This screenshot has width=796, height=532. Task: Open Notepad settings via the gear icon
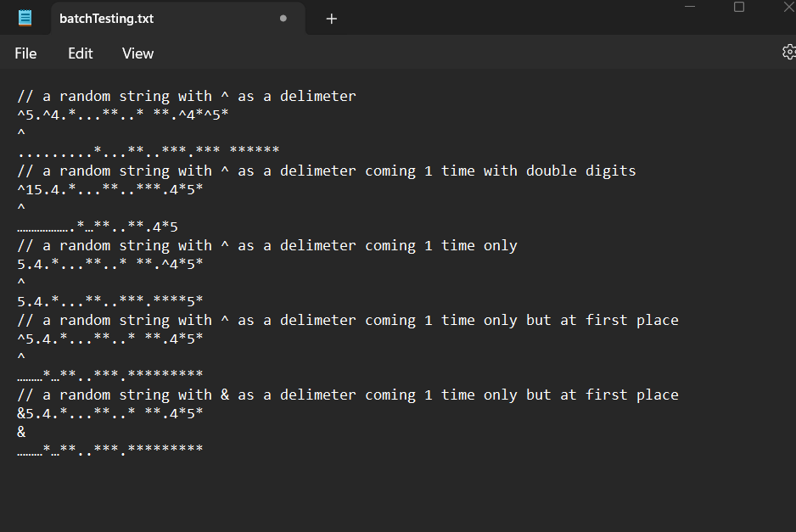tap(789, 53)
